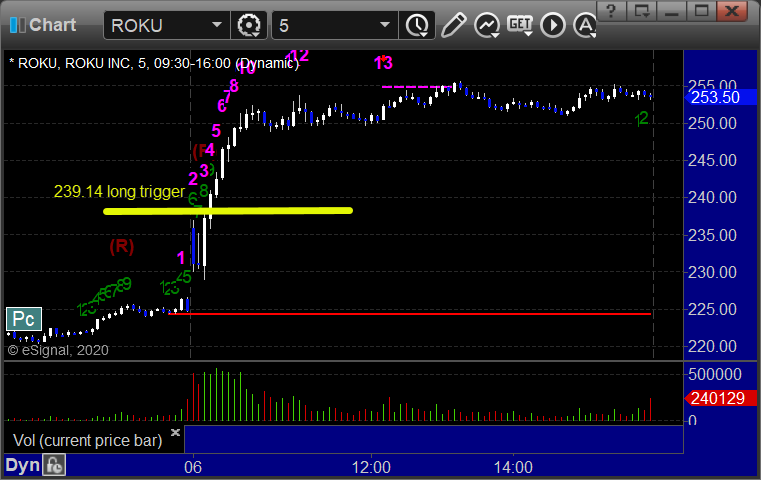Open the studies line-chart icon
The image size is (761, 480).
tap(487, 25)
